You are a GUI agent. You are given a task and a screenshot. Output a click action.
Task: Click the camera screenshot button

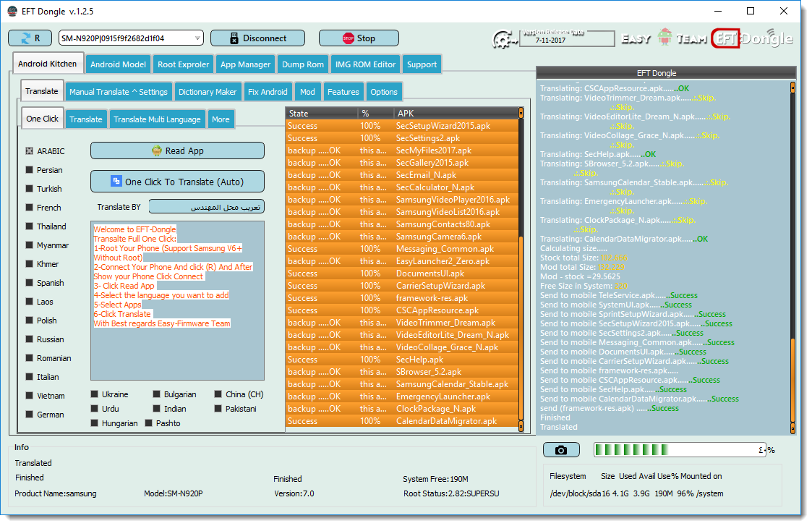pos(561,450)
